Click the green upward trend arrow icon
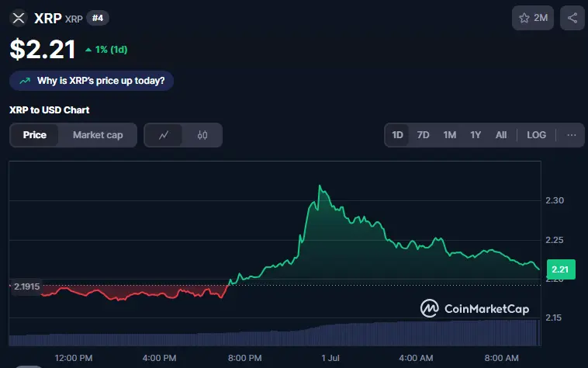This screenshot has width=588, height=368. [x=25, y=81]
